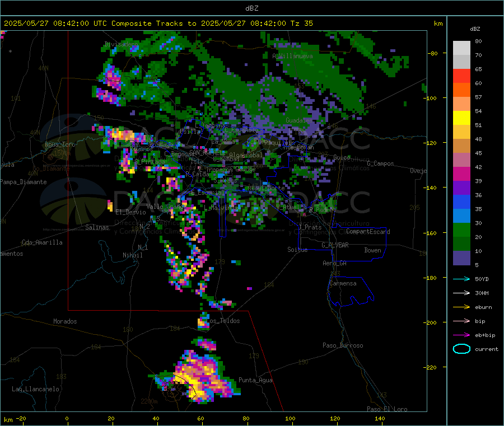The width and height of the screenshot is (504, 426).
Task: Click the G_ALVEAR map label
Action: 335,245
